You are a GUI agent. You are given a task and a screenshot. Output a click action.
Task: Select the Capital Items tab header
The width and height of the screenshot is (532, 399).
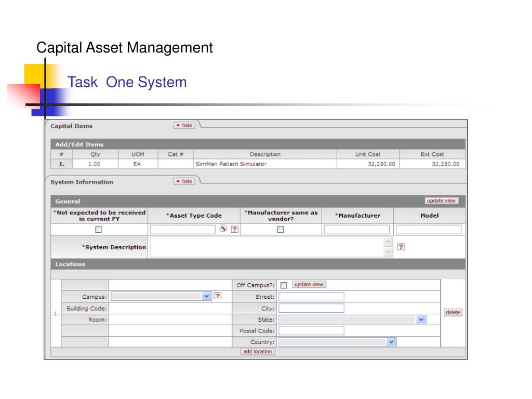tap(72, 126)
